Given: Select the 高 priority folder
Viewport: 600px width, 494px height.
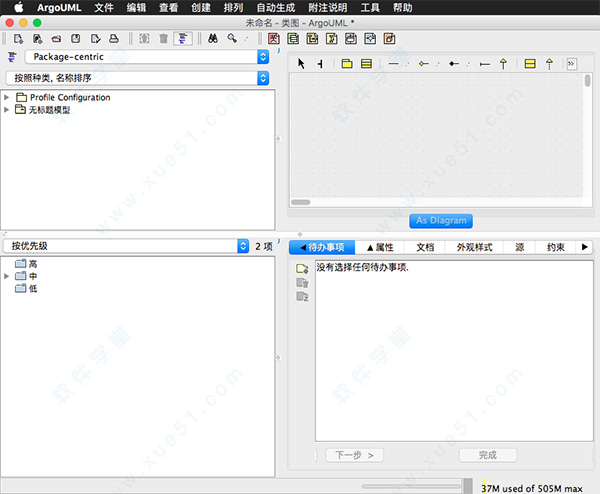Looking at the screenshot, I should pos(26,264).
